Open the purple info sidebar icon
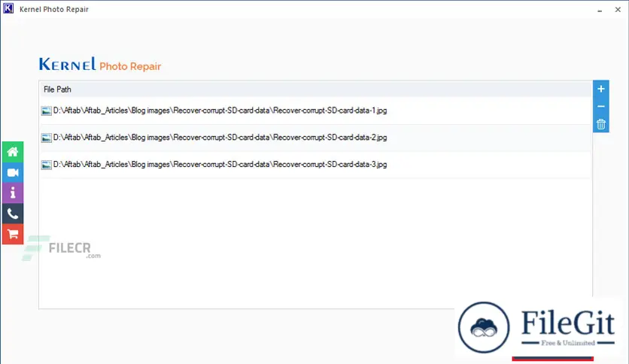Image resolution: width=629 pixels, height=364 pixels. 13,193
